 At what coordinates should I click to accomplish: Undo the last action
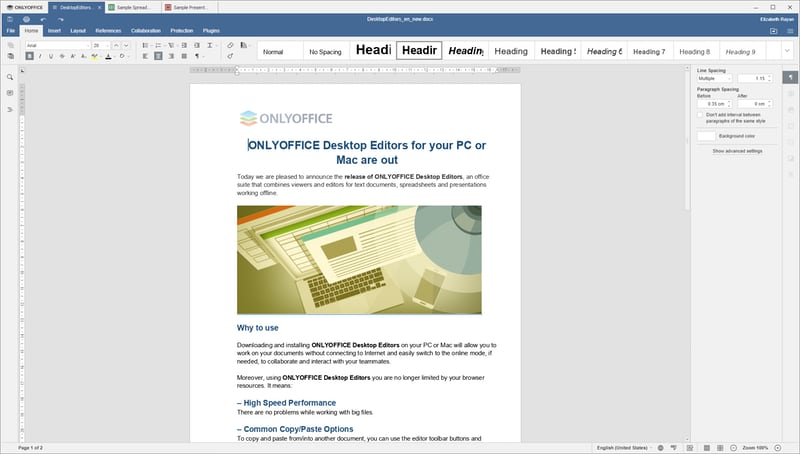tap(43, 19)
